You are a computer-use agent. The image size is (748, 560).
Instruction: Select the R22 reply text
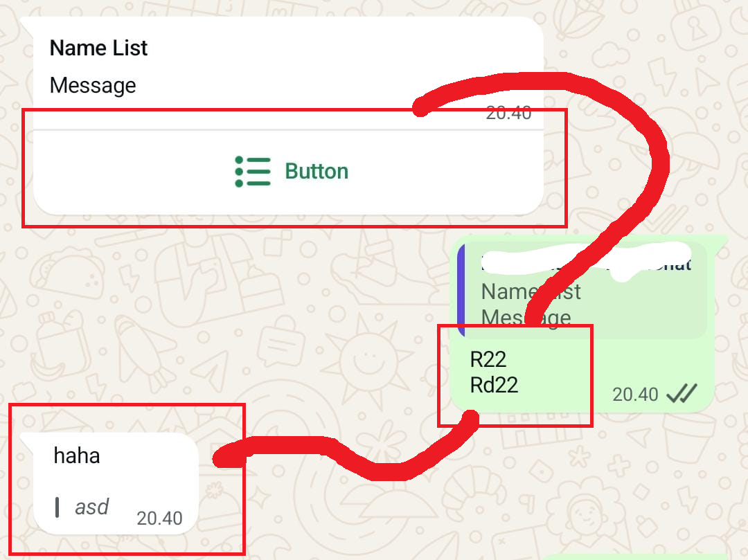pyautogui.click(x=488, y=359)
